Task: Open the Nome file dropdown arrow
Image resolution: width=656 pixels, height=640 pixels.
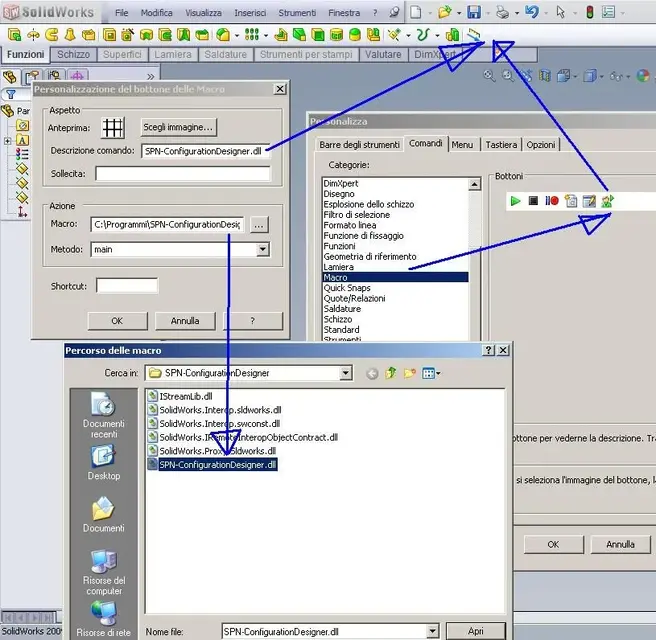Action: click(x=432, y=630)
